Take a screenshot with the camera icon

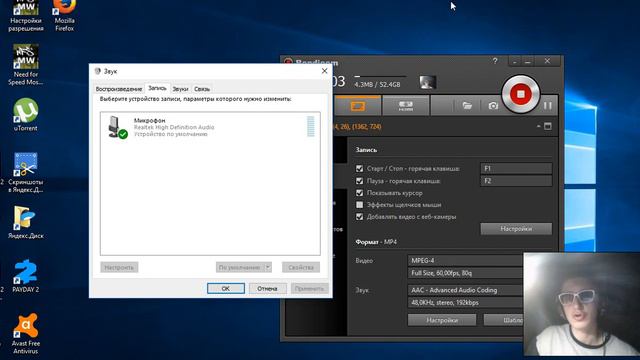pyautogui.click(x=493, y=106)
